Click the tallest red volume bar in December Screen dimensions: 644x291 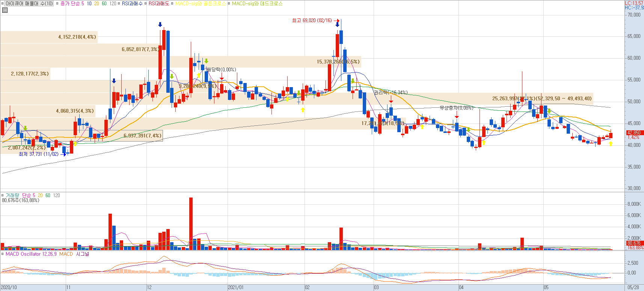pyautogui.click(x=191, y=223)
